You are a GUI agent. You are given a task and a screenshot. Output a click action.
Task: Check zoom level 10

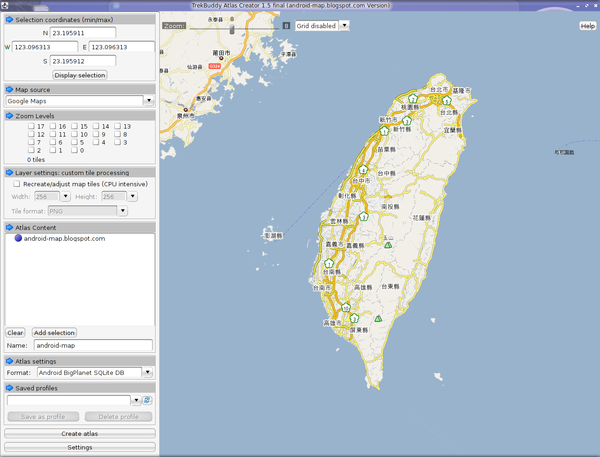tap(75, 134)
